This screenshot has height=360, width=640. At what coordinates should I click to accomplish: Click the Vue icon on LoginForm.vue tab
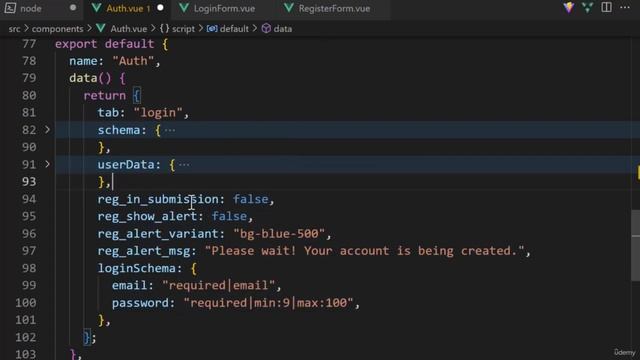184,8
